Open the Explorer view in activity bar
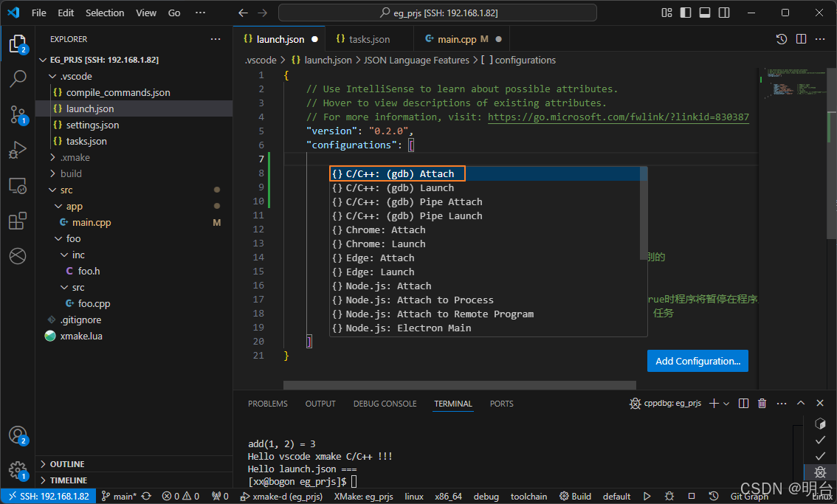The image size is (837, 504). click(18, 44)
